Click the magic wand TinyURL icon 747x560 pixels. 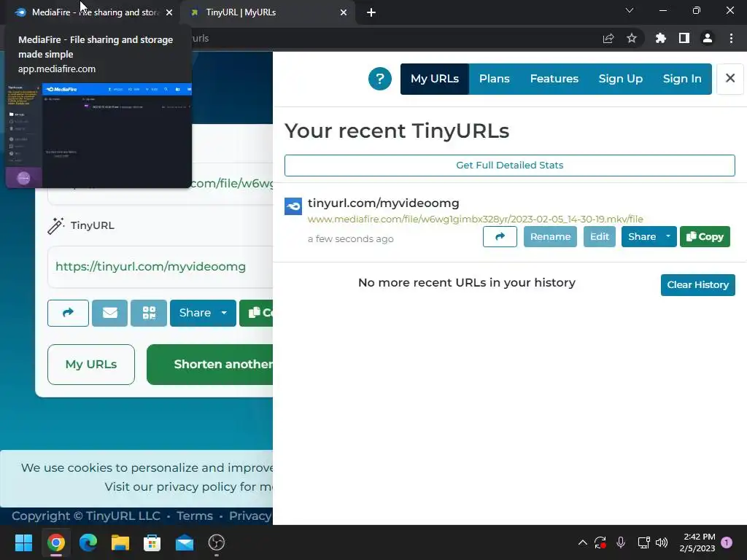coord(55,226)
